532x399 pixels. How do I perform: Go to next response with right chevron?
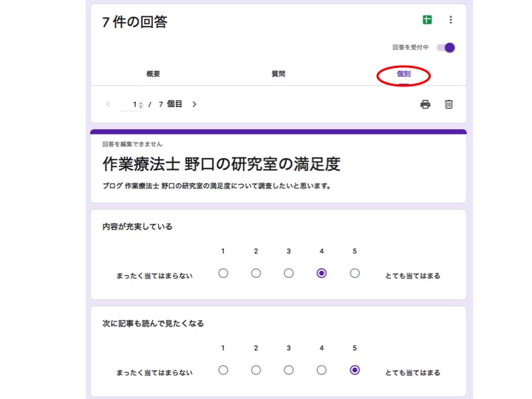point(194,104)
